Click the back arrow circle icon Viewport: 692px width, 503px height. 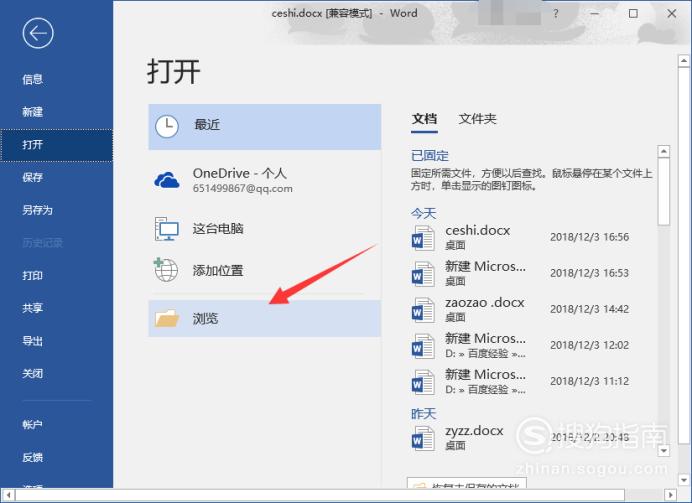[38, 33]
